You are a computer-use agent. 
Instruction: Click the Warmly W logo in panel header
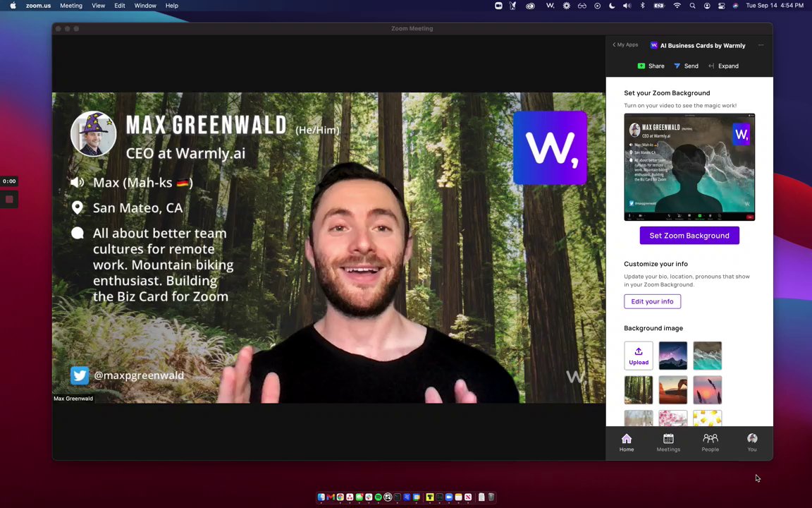click(x=653, y=45)
